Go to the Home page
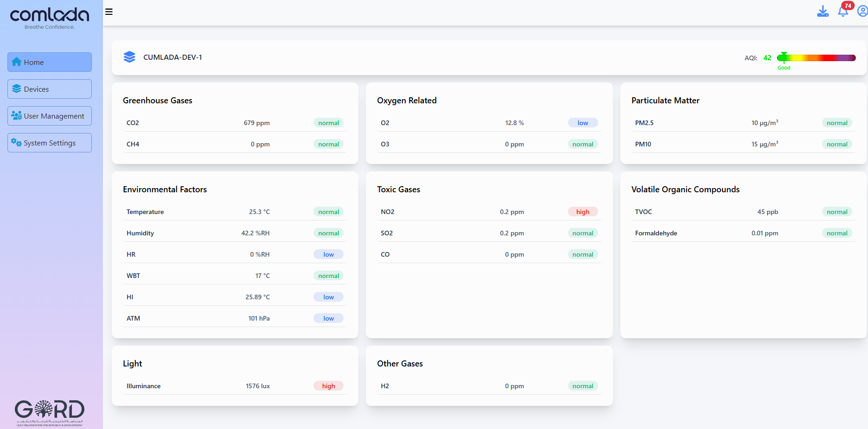 click(50, 62)
